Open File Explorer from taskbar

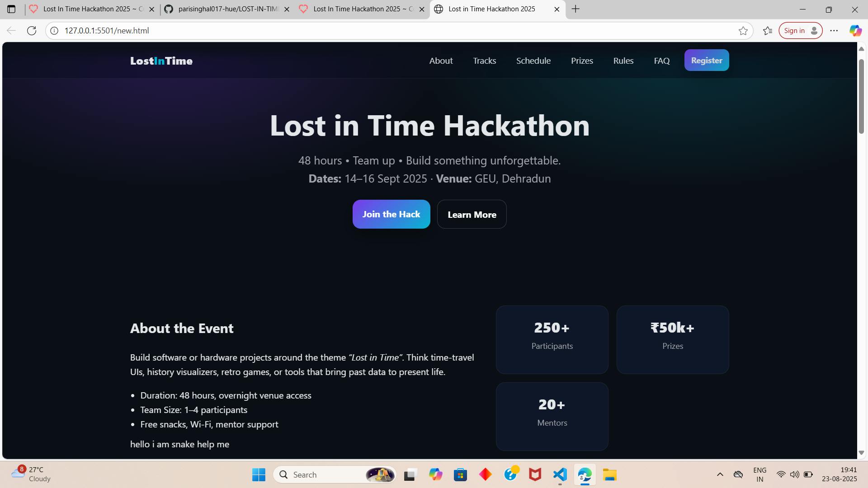point(609,474)
